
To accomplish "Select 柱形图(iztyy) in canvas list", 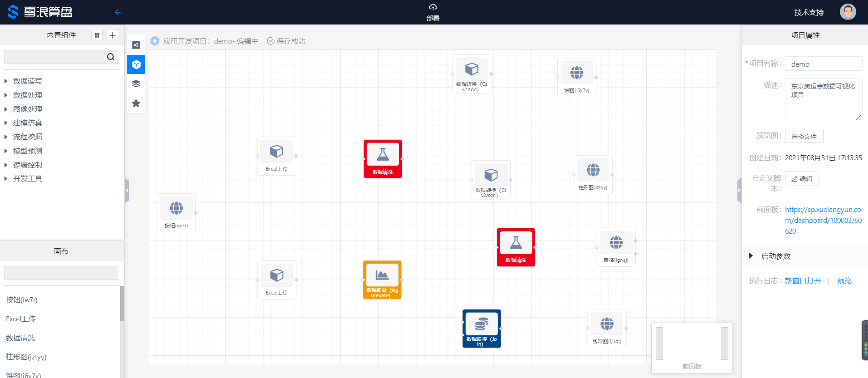I will coord(26,357).
